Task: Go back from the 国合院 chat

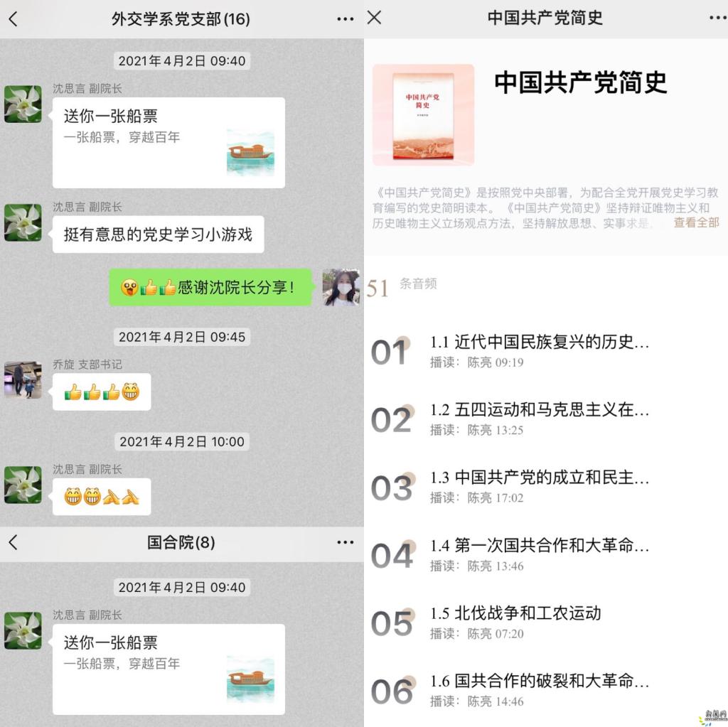Action: (x=13, y=542)
